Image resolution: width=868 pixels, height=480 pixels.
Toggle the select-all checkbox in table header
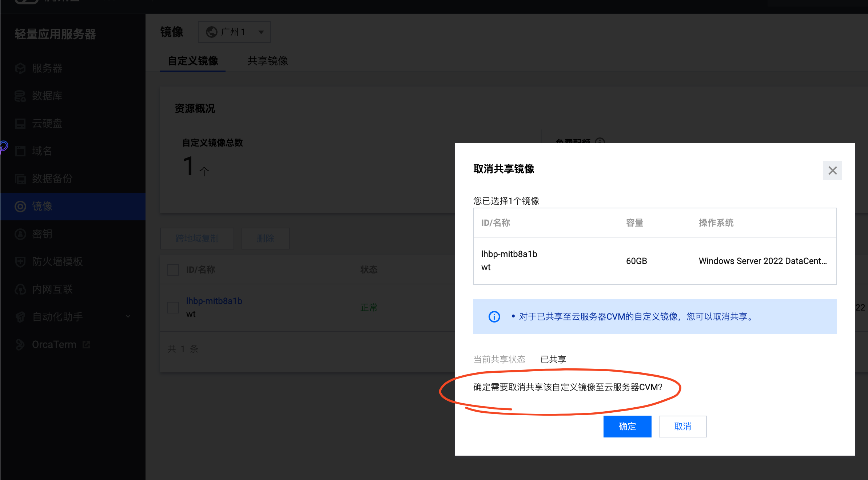[173, 270]
